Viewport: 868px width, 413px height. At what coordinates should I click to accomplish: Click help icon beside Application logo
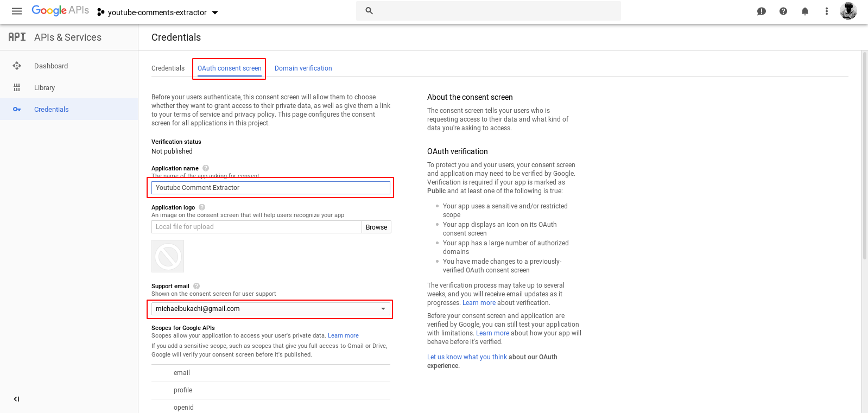point(202,207)
